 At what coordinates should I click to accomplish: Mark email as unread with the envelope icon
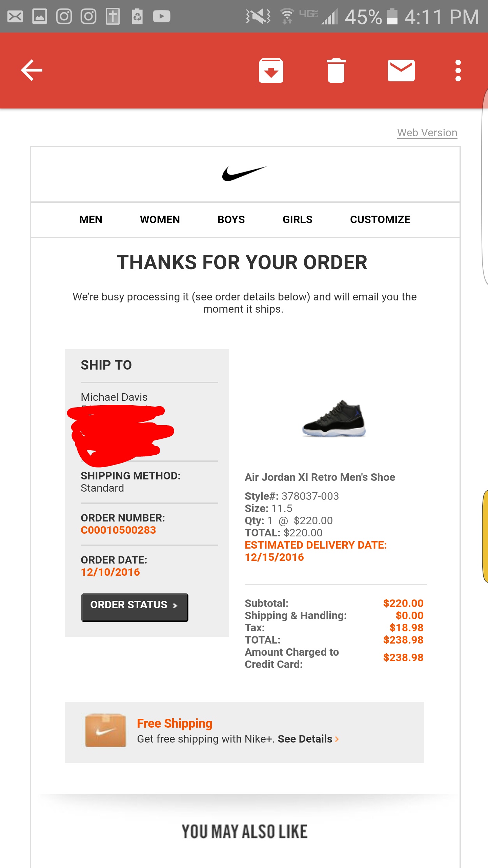pyautogui.click(x=401, y=71)
